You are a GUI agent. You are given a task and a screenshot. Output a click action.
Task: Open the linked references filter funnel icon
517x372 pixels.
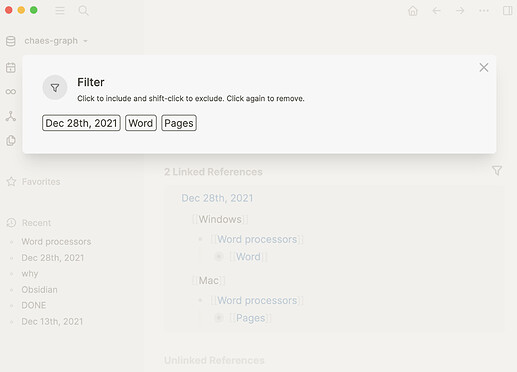[497, 171]
